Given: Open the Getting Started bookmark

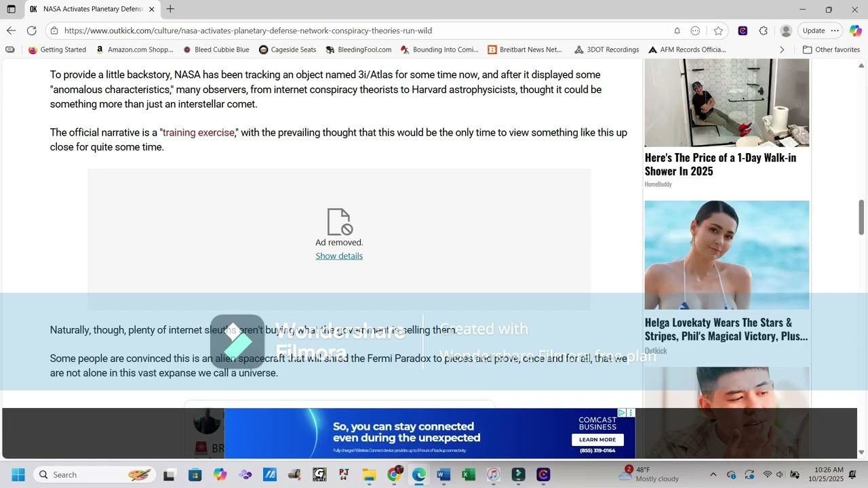Looking at the screenshot, I should [x=57, y=49].
